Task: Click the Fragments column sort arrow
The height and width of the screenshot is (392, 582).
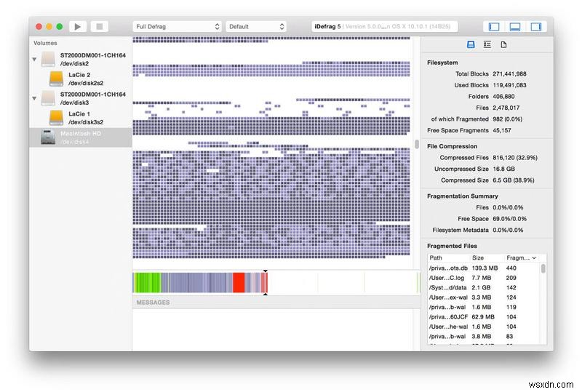Action: tap(535, 257)
